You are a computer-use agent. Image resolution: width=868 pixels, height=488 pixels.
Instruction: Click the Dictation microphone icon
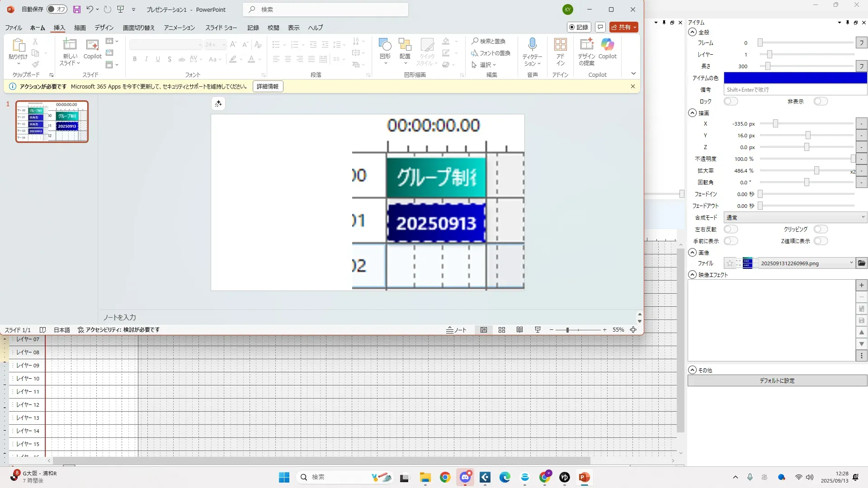point(532,45)
